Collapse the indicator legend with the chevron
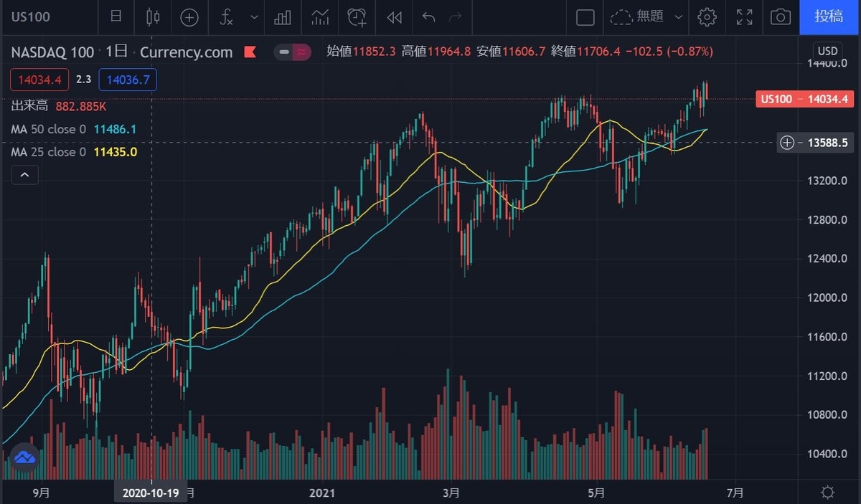 [24, 174]
